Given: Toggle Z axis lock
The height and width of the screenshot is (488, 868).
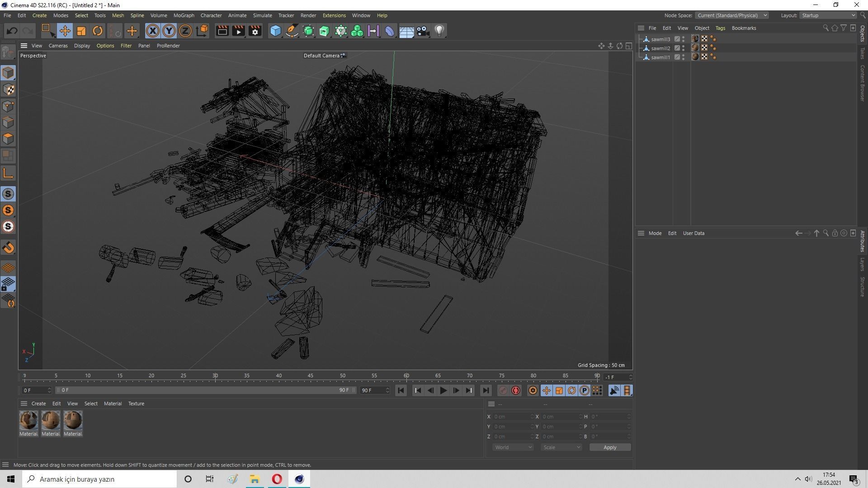Looking at the screenshot, I should coord(185,31).
